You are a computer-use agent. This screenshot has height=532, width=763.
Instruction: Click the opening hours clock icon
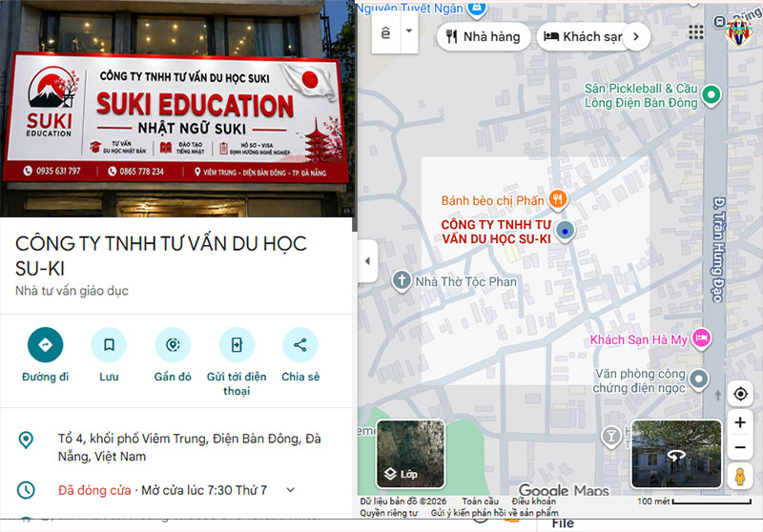(x=26, y=490)
